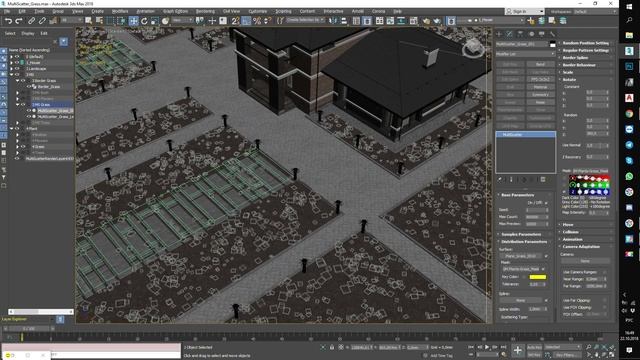The image size is (640, 360).
Task: Open the Modifiers menu
Action: (x=120, y=11)
